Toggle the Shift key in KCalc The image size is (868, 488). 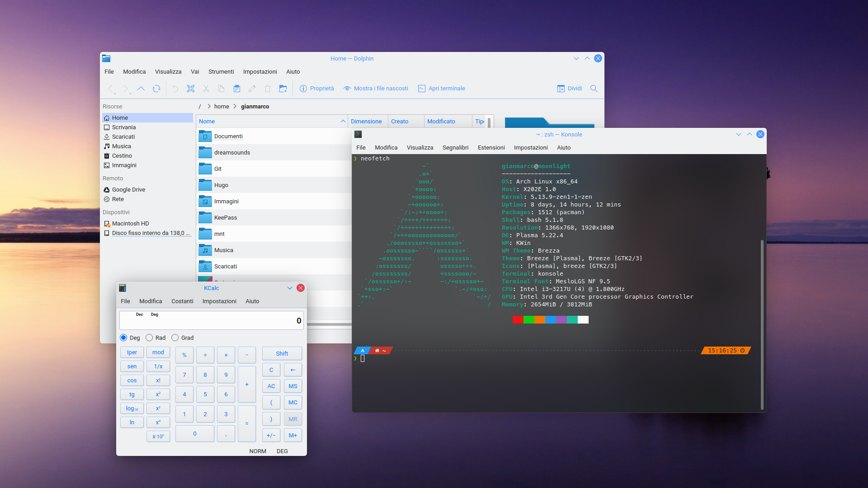[282, 354]
